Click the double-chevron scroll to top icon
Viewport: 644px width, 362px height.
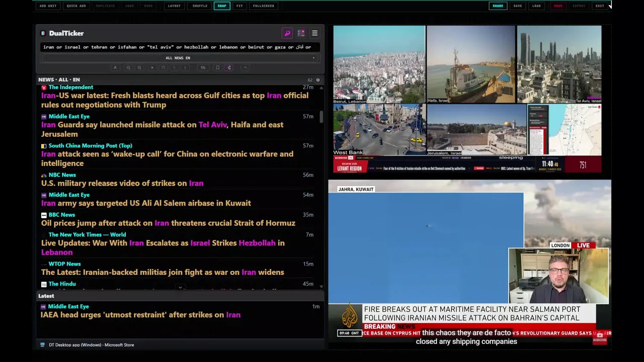tap(163, 67)
